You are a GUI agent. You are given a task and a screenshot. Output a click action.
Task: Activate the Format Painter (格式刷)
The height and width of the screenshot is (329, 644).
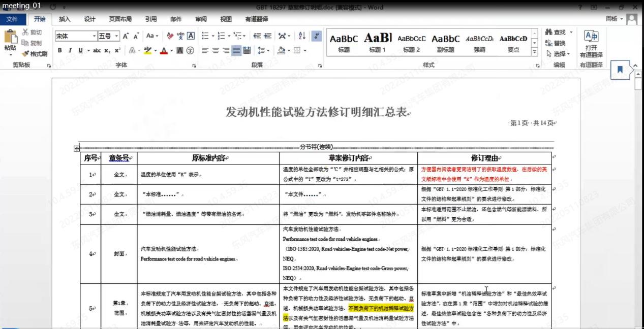(x=34, y=53)
